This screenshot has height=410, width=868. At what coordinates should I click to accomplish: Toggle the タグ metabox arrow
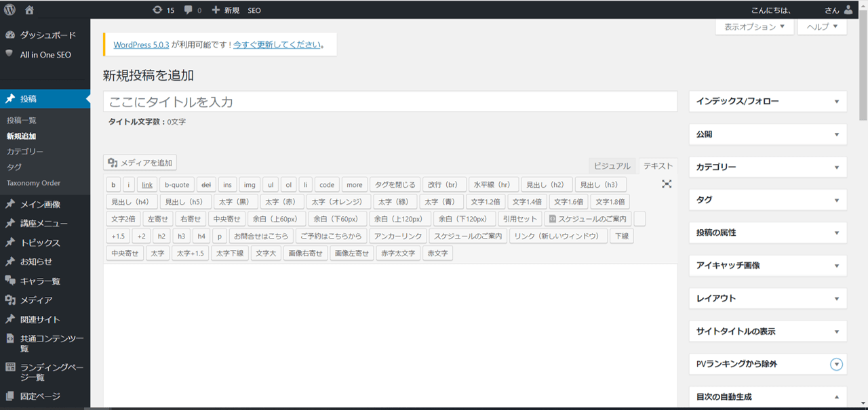pyautogui.click(x=837, y=200)
